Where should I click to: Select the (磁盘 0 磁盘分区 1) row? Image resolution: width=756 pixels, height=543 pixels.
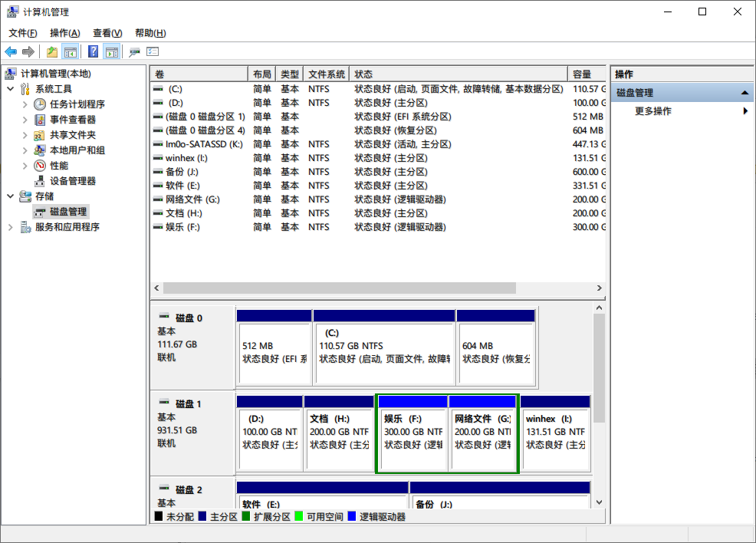(x=379, y=117)
